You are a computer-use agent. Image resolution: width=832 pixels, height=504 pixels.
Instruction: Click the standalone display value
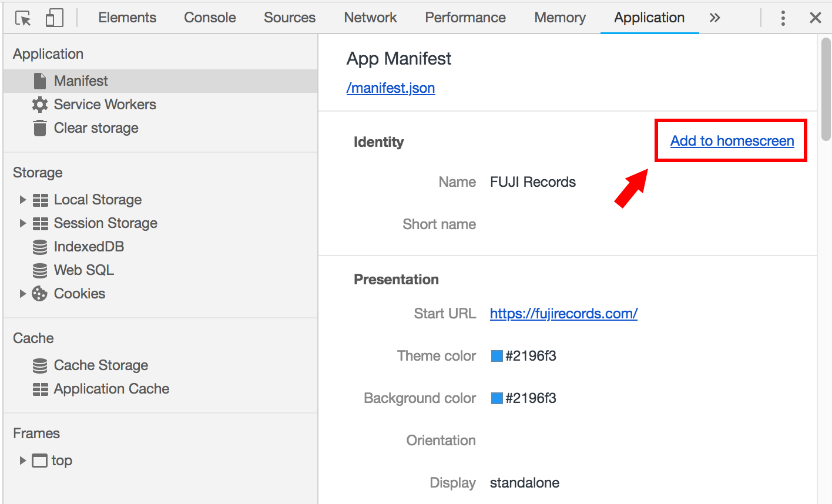coord(525,483)
